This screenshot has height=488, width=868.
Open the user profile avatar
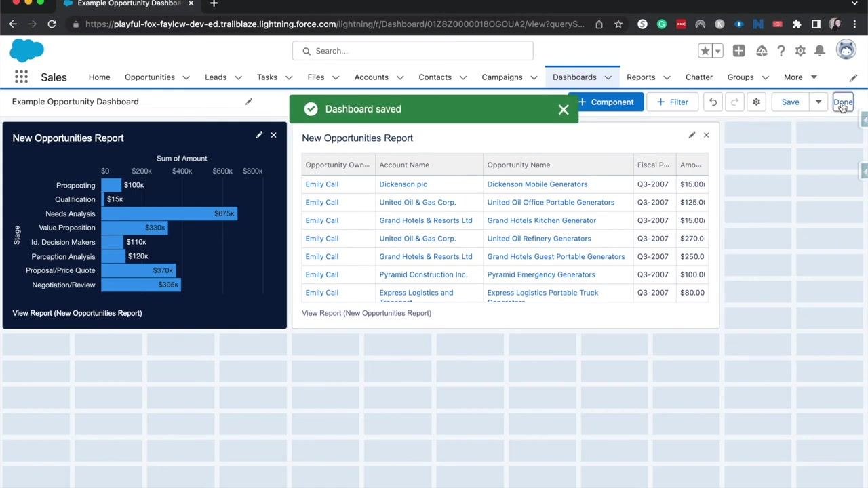(x=846, y=50)
